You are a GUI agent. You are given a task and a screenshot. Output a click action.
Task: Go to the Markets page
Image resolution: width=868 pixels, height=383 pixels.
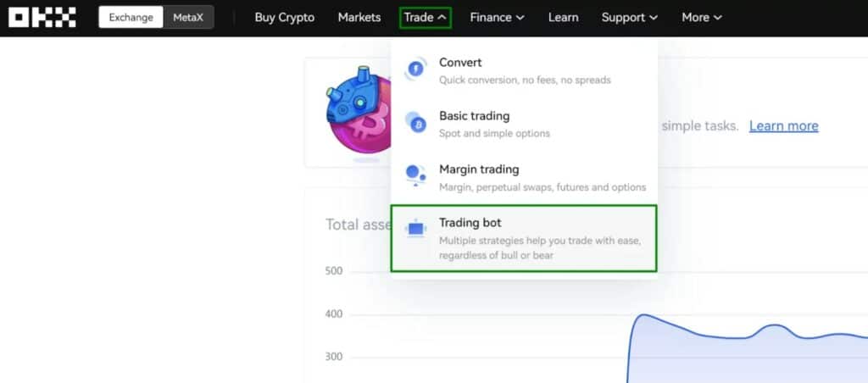coord(359,17)
